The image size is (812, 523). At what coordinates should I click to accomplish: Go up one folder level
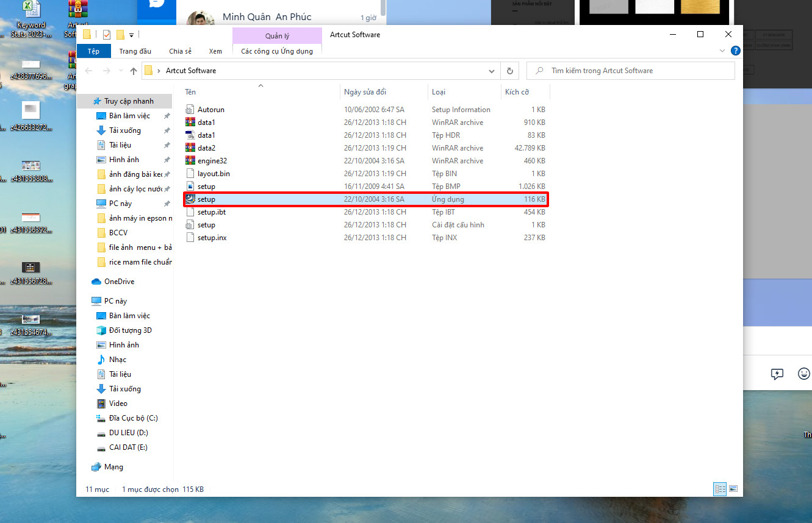[134, 71]
